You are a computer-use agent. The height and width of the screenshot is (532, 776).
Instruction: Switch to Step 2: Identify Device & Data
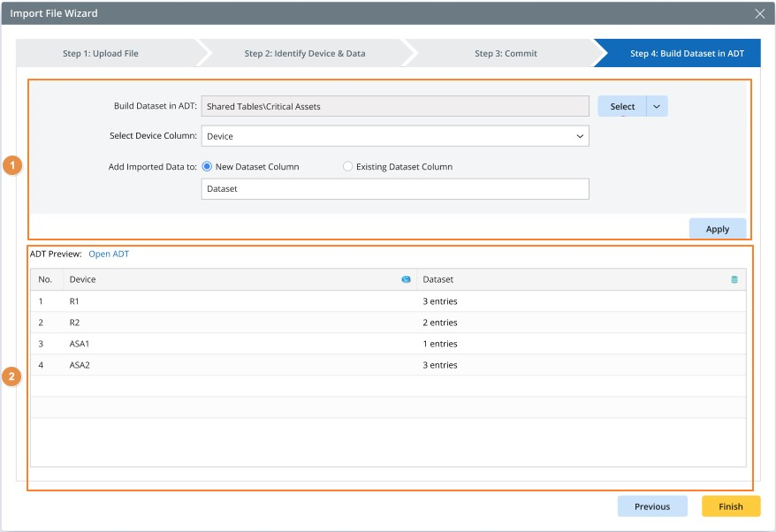point(305,53)
